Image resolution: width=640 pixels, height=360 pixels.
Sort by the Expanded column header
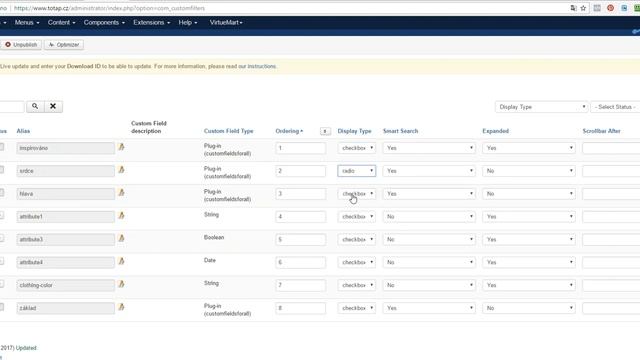click(x=496, y=131)
